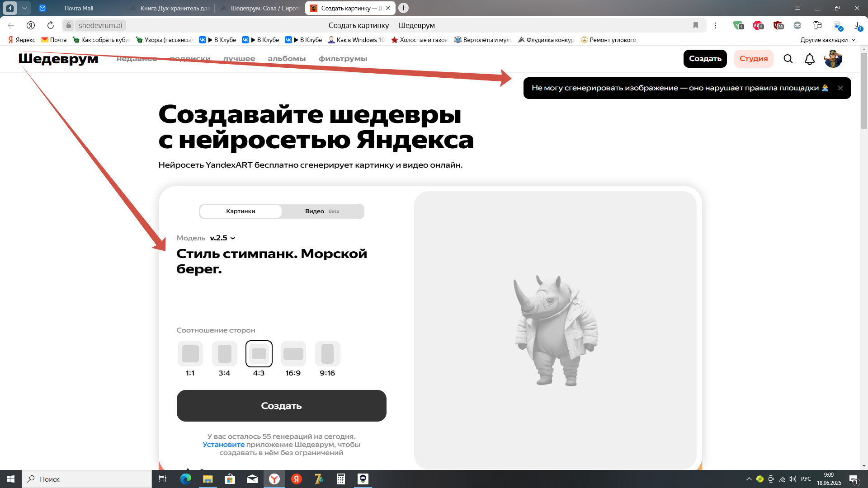The height and width of the screenshot is (488, 868).
Task: Open the browser tab list chevron
Action: [x=24, y=8]
